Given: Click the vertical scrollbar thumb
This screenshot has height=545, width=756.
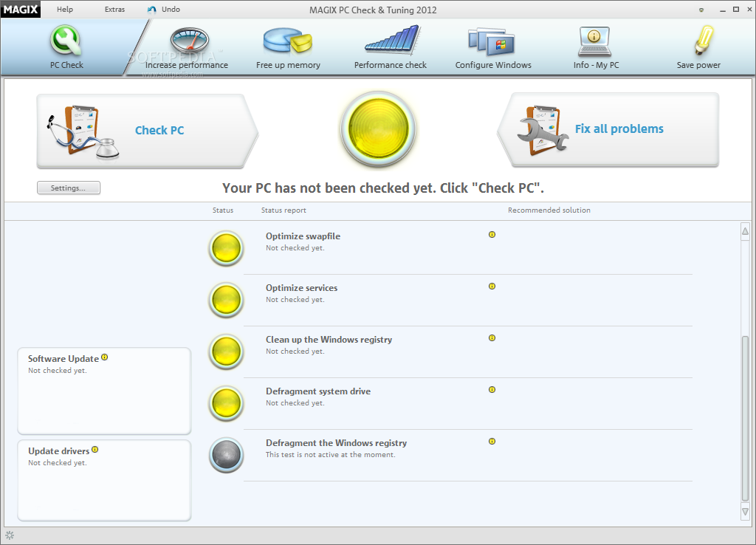Looking at the screenshot, I should tap(746, 419).
